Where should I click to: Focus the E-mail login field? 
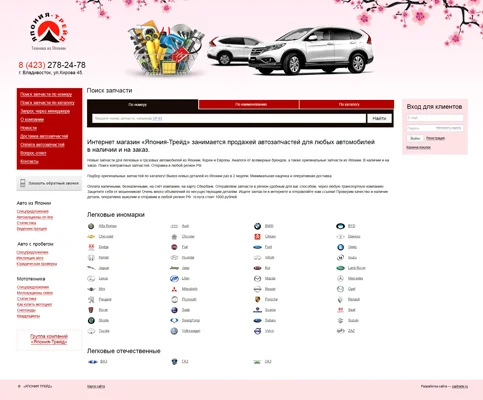point(435,118)
